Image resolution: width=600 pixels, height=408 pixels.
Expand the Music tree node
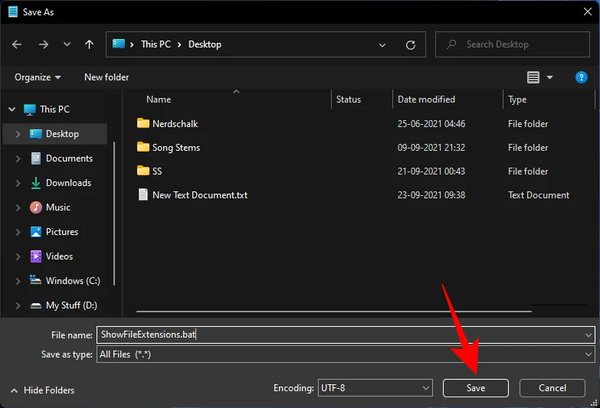tap(18, 207)
